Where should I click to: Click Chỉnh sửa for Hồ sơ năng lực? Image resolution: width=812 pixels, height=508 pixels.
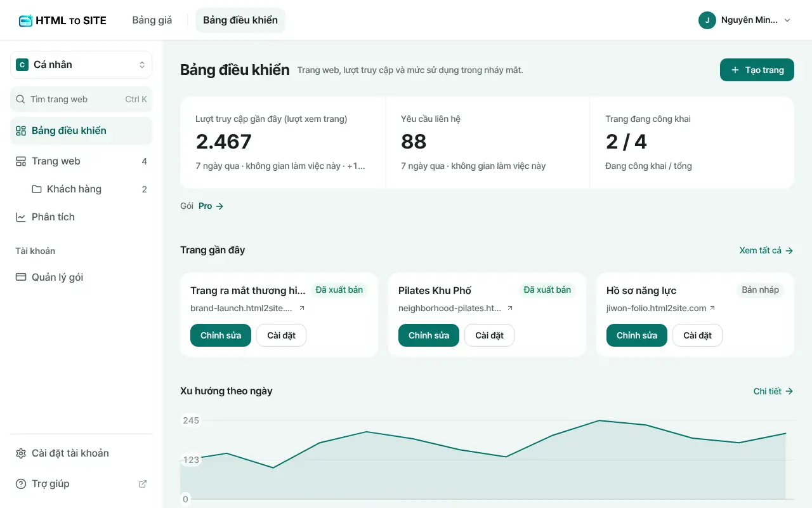point(637,335)
